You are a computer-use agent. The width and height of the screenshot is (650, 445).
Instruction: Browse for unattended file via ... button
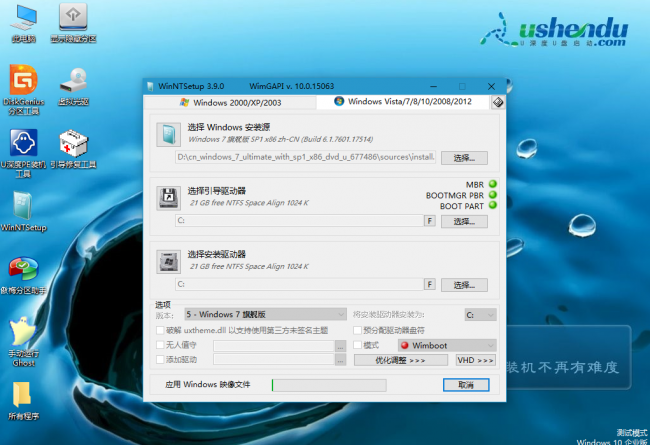(340, 345)
